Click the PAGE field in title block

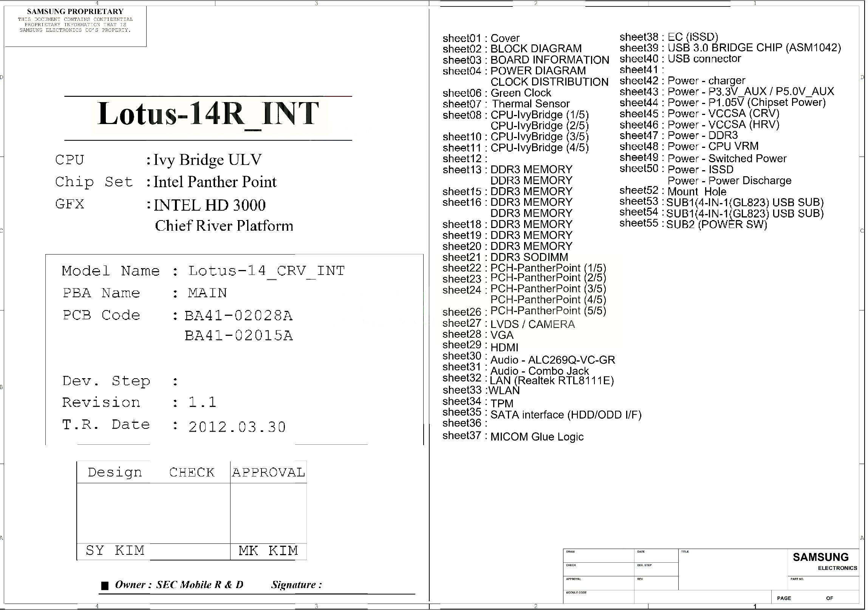pyautogui.click(x=815, y=597)
